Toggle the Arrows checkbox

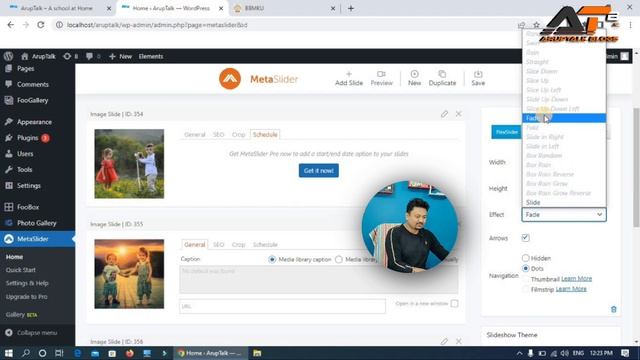pos(525,238)
